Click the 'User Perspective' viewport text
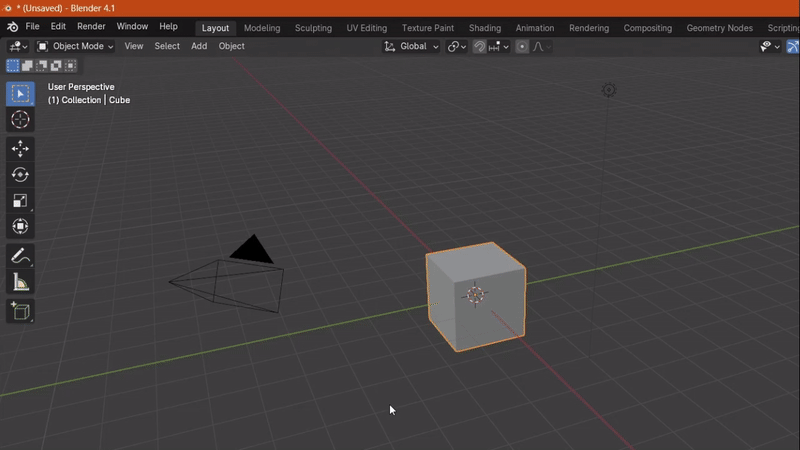This screenshot has width=800, height=450. (x=81, y=87)
